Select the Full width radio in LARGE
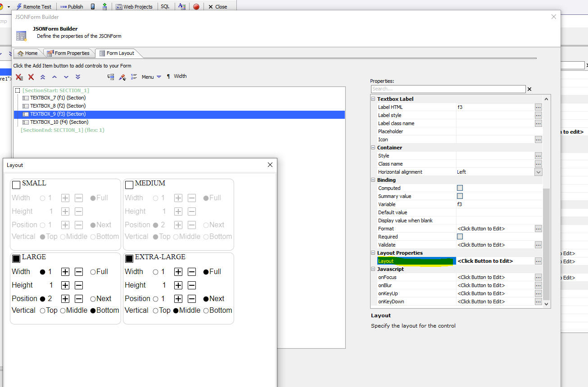This screenshot has width=588, height=387. click(x=93, y=272)
